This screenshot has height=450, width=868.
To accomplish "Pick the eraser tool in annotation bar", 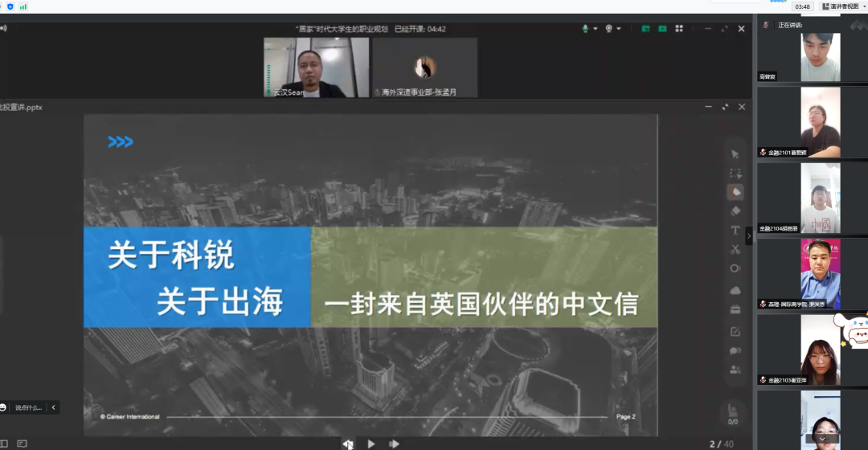I will 735,211.
